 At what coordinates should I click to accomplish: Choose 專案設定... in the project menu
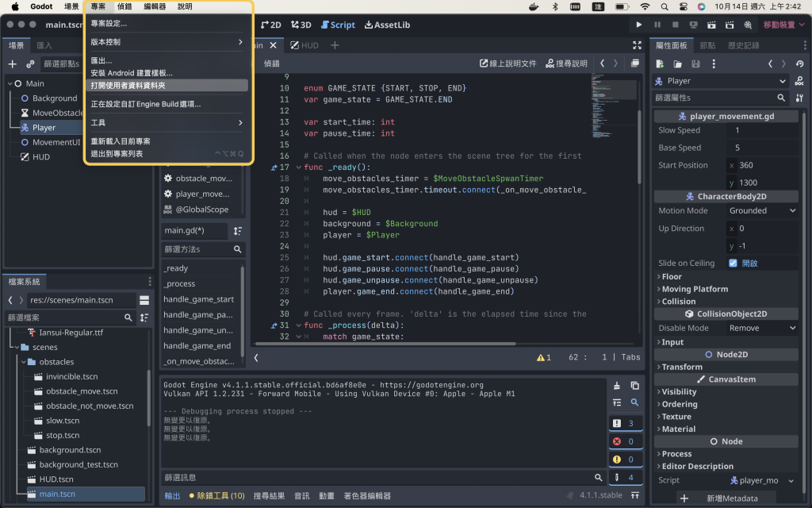pos(109,23)
